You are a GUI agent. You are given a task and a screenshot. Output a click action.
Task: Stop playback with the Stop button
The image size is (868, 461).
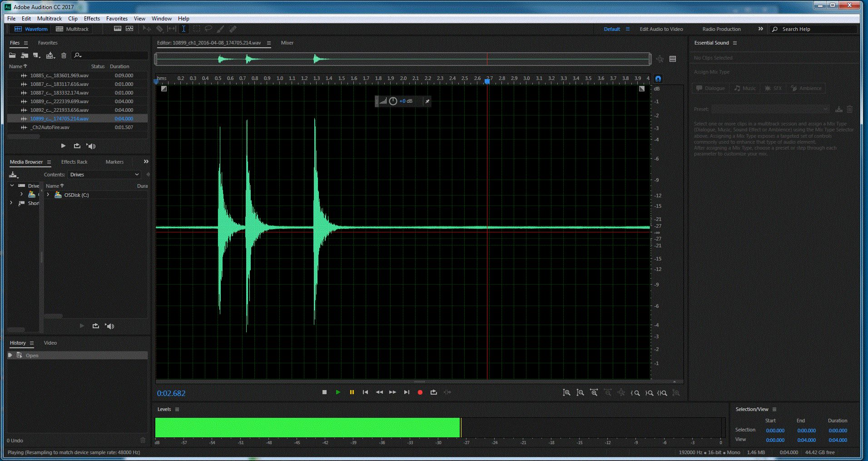click(x=324, y=392)
